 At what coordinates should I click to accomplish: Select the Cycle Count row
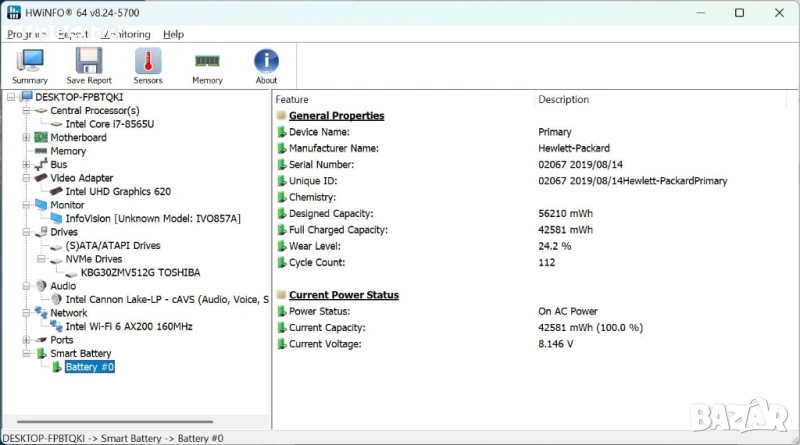tap(316, 262)
